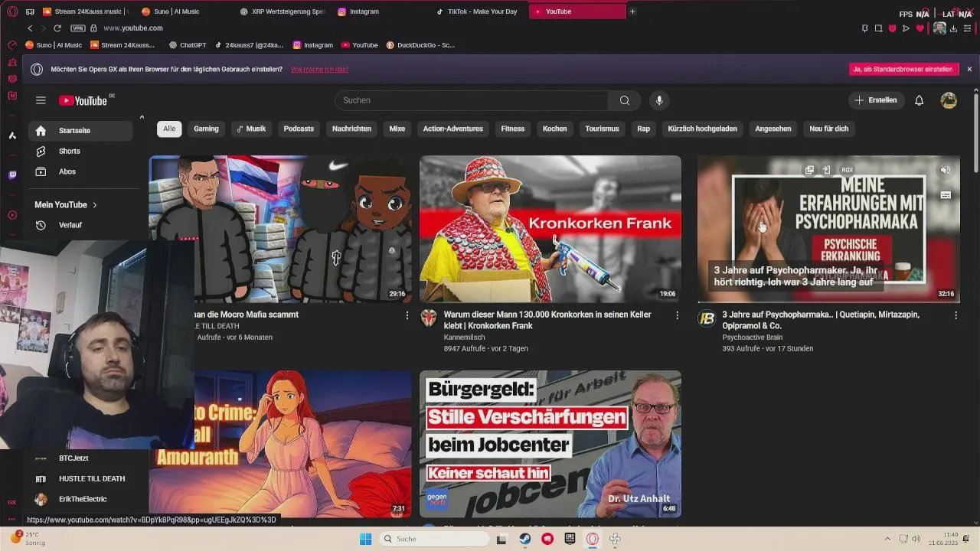980x551 pixels.
Task: Open the Kannenmilch channel link
Action: tap(464, 337)
